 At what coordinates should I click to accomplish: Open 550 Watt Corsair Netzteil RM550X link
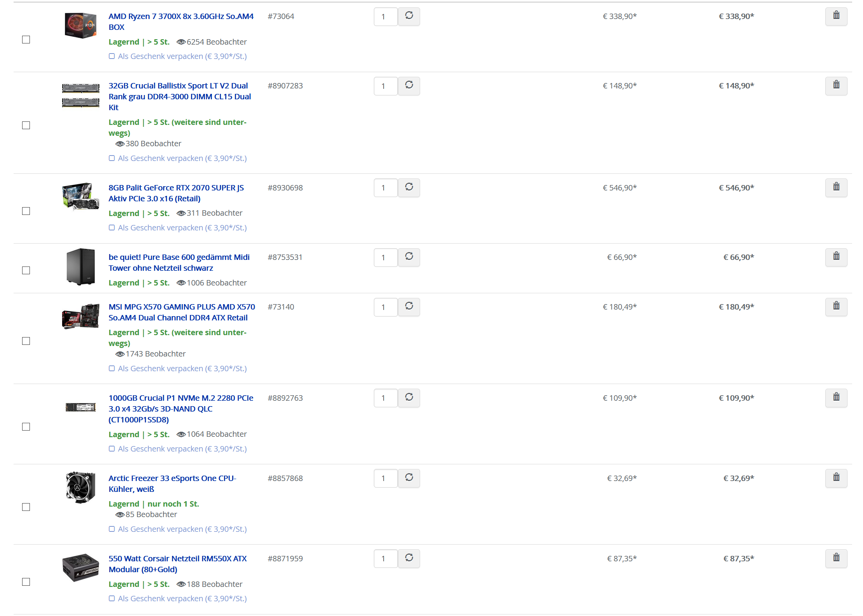point(178,564)
